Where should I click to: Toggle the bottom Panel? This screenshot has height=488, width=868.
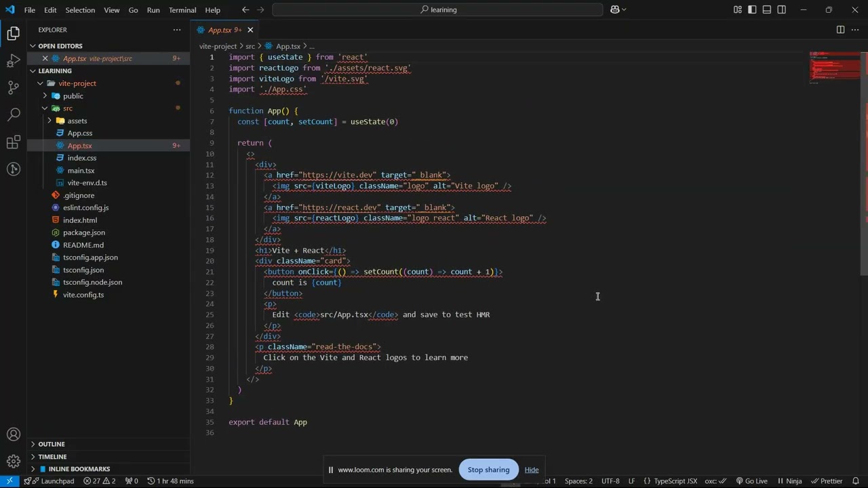pos(767,9)
